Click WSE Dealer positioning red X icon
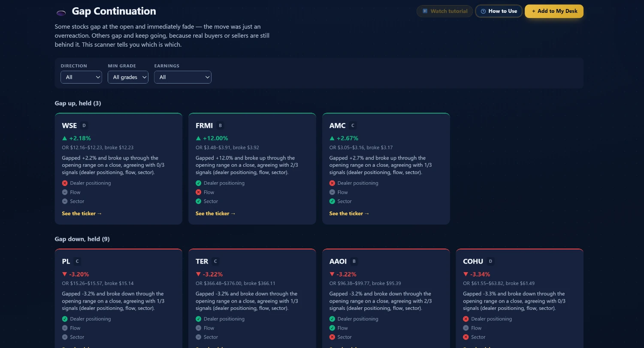 click(65, 183)
